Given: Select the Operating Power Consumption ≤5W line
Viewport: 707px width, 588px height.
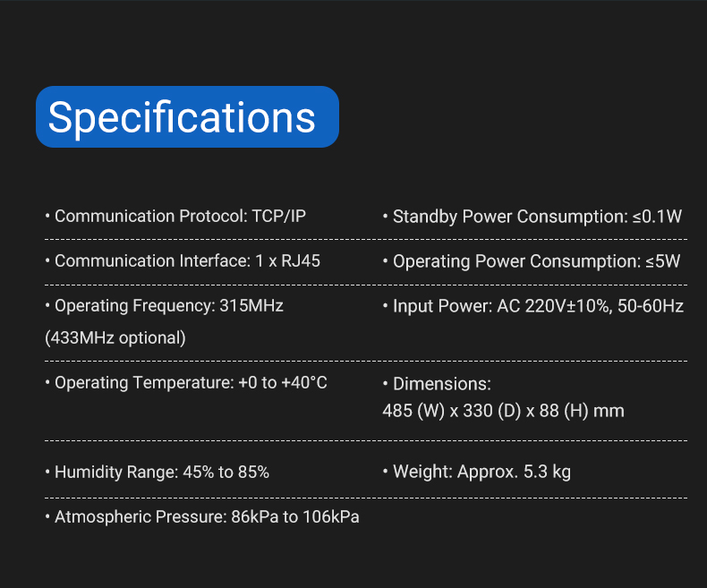Looking at the screenshot, I should (x=532, y=261).
